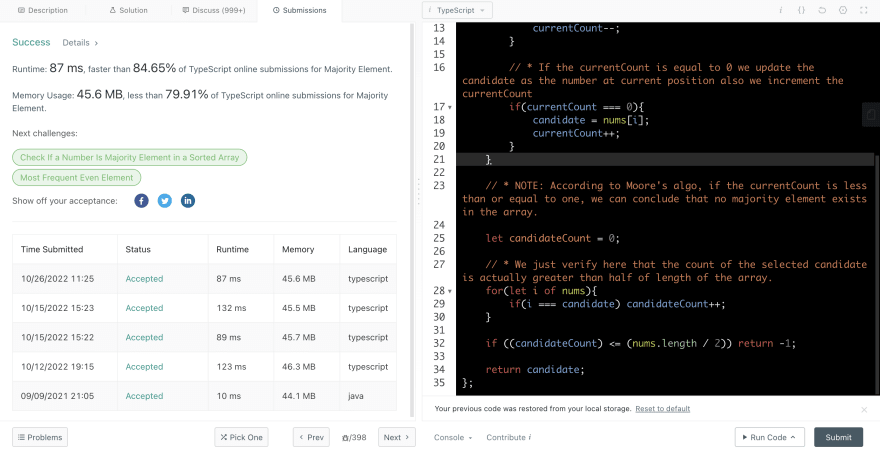The image size is (880, 453).
Task: Click the format code braces icon
Action: tap(801, 10)
